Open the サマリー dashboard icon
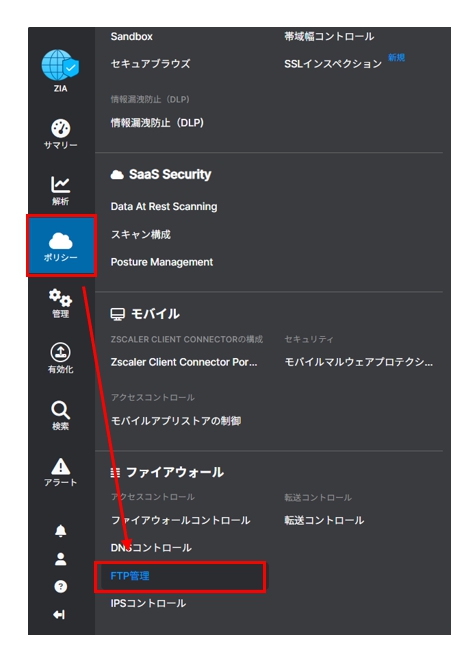Image resolution: width=475 pixels, height=668 pixels. [60, 128]
